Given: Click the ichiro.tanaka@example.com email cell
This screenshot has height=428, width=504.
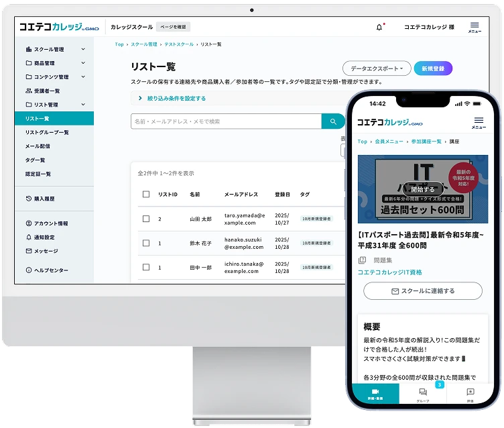Looking at the screenshot, I should coord(244,268).
